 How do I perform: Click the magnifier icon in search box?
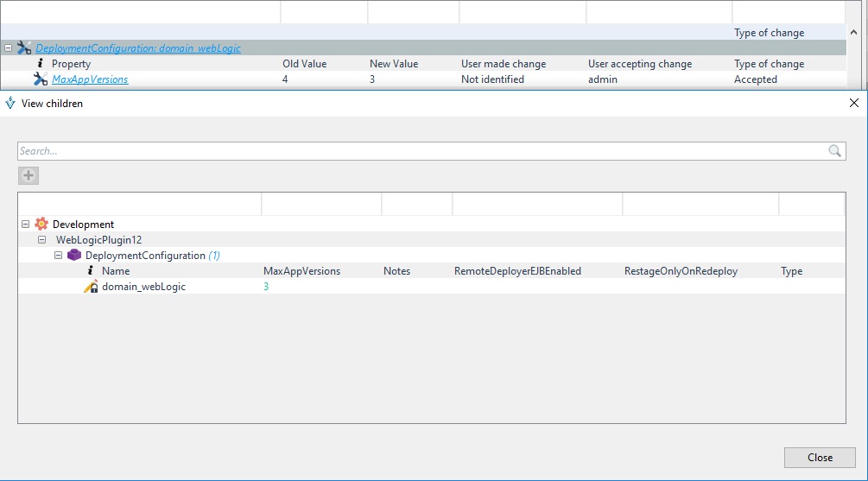(x=834, y=151)
